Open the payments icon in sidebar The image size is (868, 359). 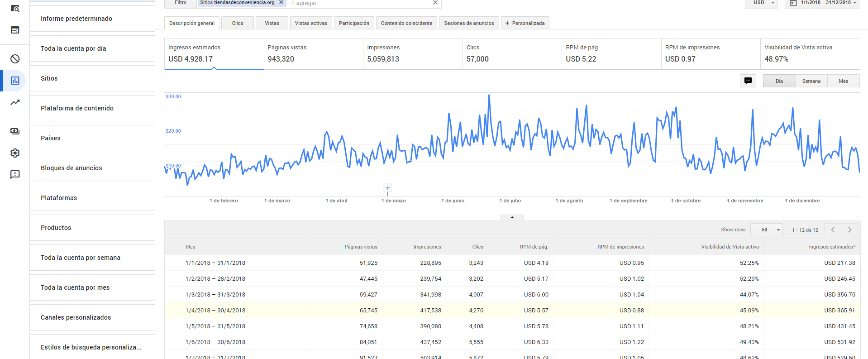point(15,131)
